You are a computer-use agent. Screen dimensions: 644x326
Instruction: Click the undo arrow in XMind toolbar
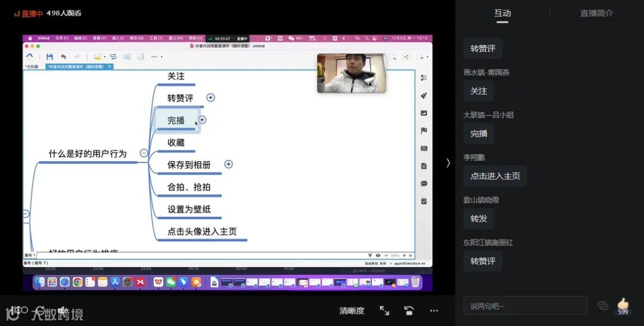[63, 57]
